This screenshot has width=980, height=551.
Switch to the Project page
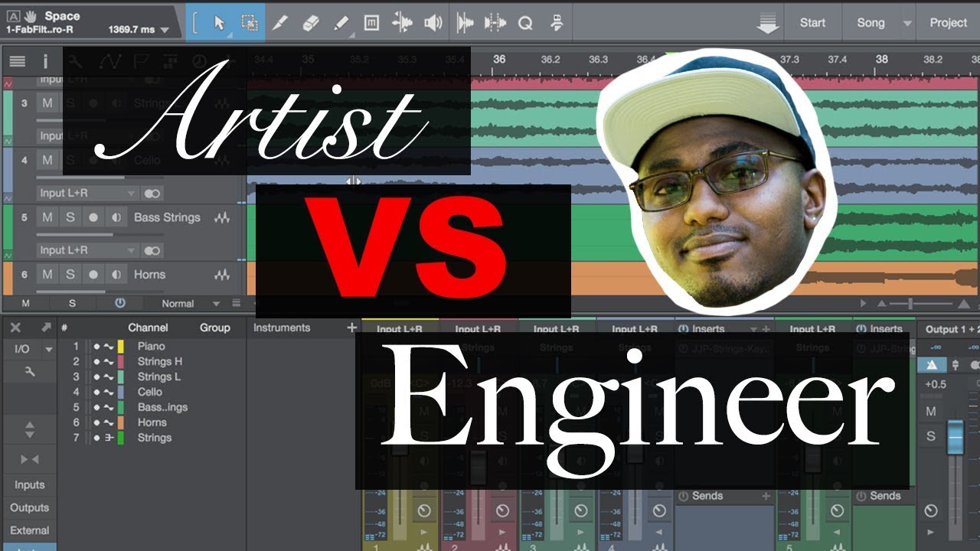948,23
